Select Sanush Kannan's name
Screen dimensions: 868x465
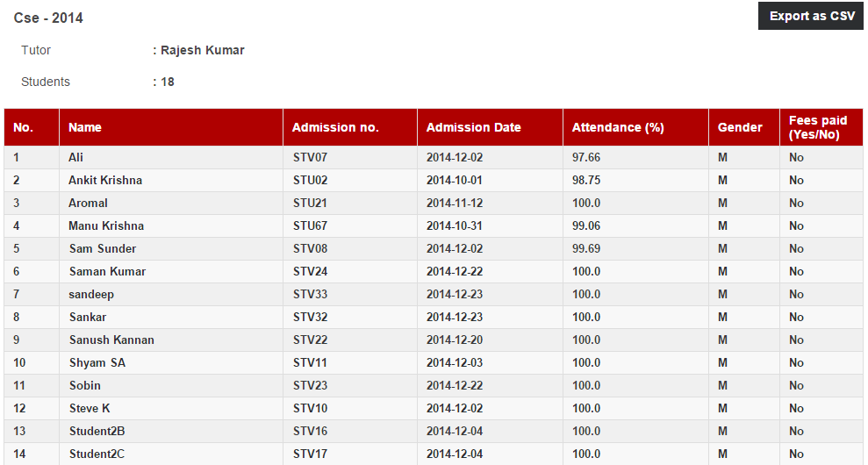click(x=111, y=340)
